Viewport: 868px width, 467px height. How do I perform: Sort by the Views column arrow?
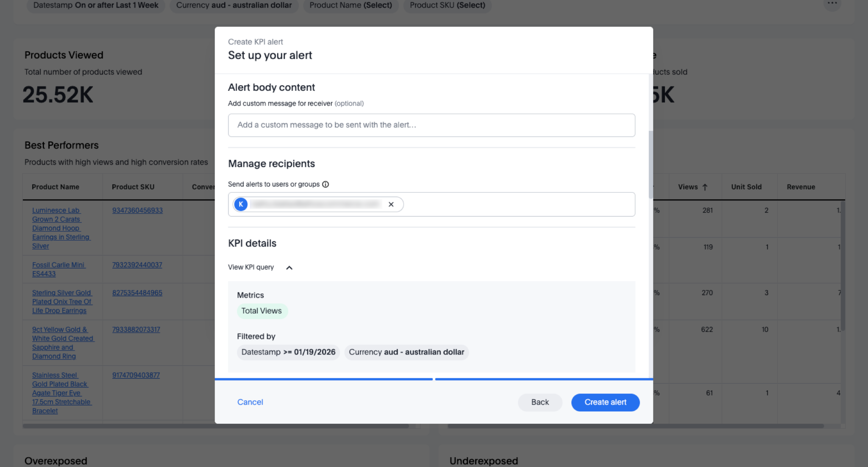coord(705,187)
